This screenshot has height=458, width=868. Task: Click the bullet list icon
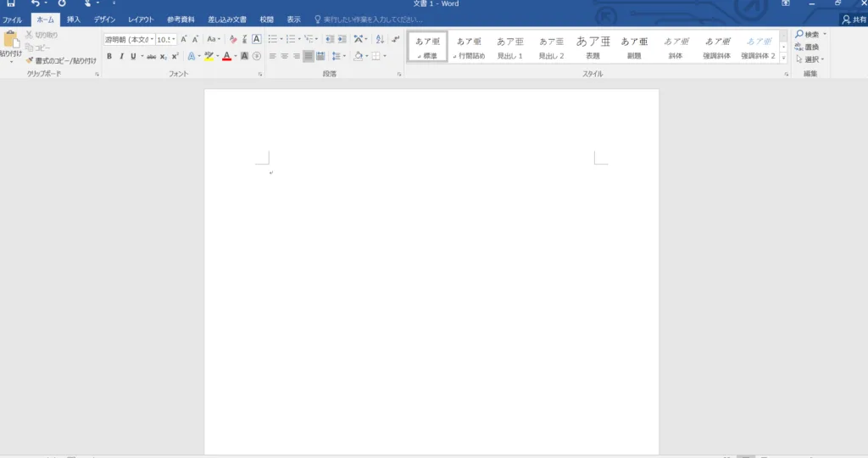[273, 39]
